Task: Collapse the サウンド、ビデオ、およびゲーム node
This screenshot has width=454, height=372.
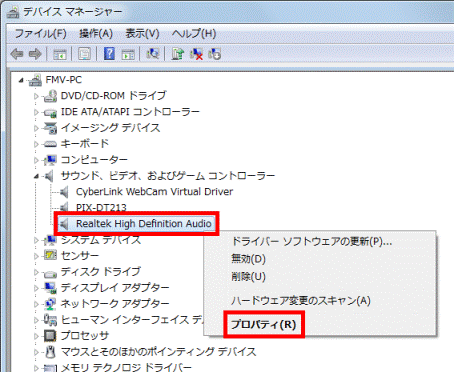Action: pos(36,176)
